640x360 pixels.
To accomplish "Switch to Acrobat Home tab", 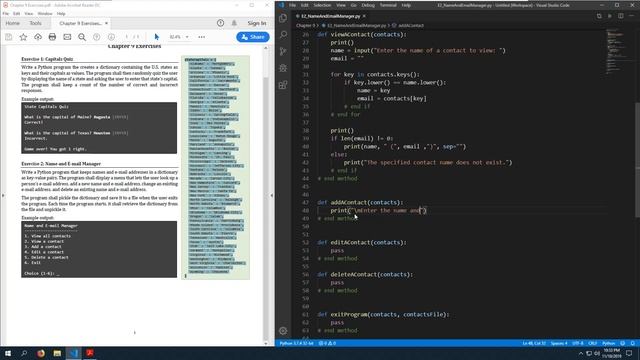I will [13, 23].
